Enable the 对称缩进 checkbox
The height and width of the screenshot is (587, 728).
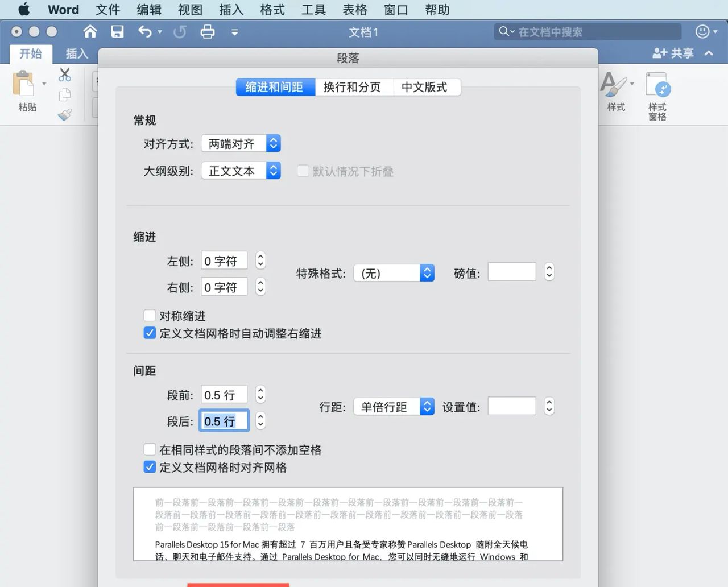pos(150,316)
